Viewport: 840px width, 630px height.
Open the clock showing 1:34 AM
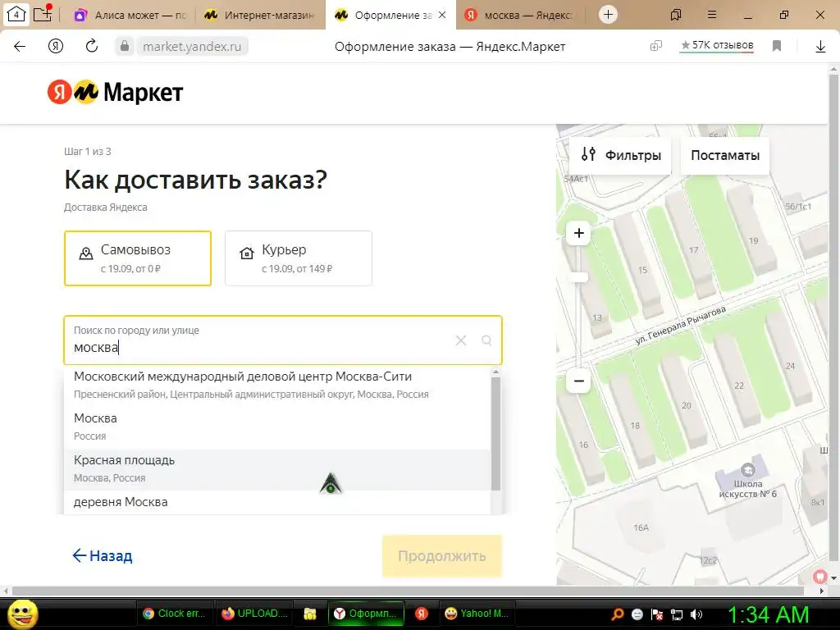[x=768, y=614]
